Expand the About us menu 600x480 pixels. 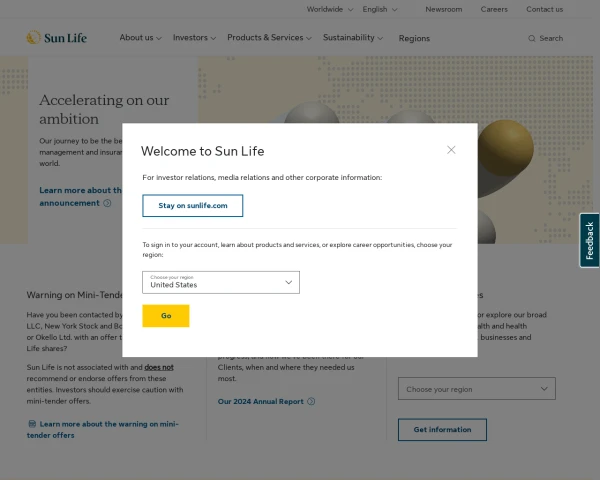(140, 38)
